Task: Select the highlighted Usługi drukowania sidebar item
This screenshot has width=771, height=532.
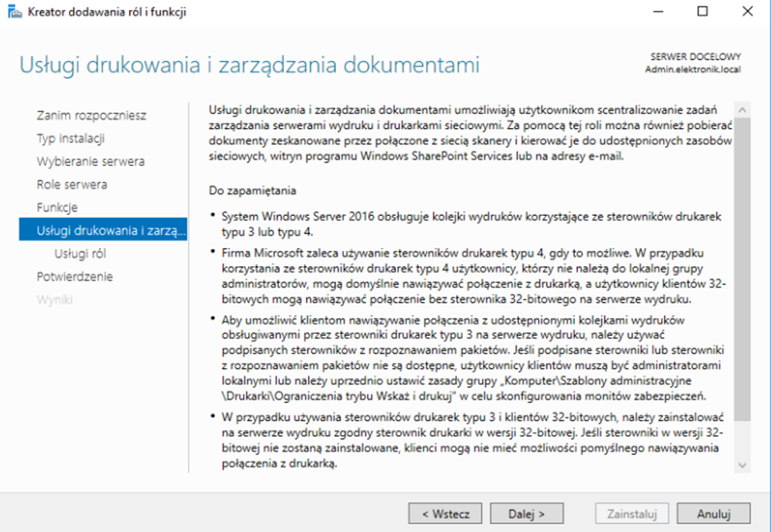Action: coord(103,231)
